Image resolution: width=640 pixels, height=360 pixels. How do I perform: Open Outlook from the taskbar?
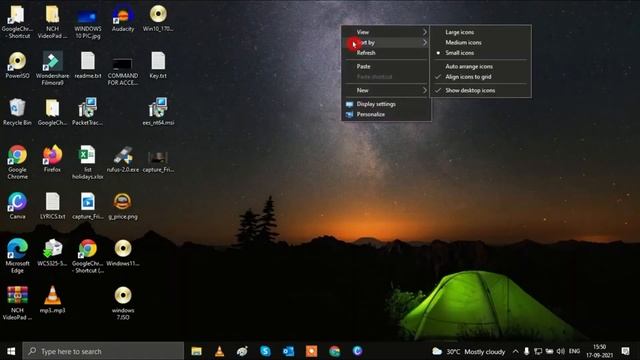(x=289, y=351)
